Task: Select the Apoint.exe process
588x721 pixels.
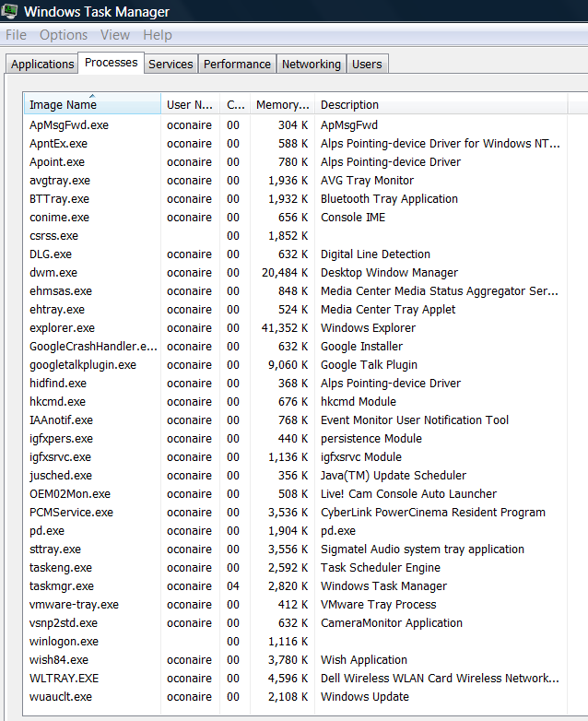Action: coord(295,162)
